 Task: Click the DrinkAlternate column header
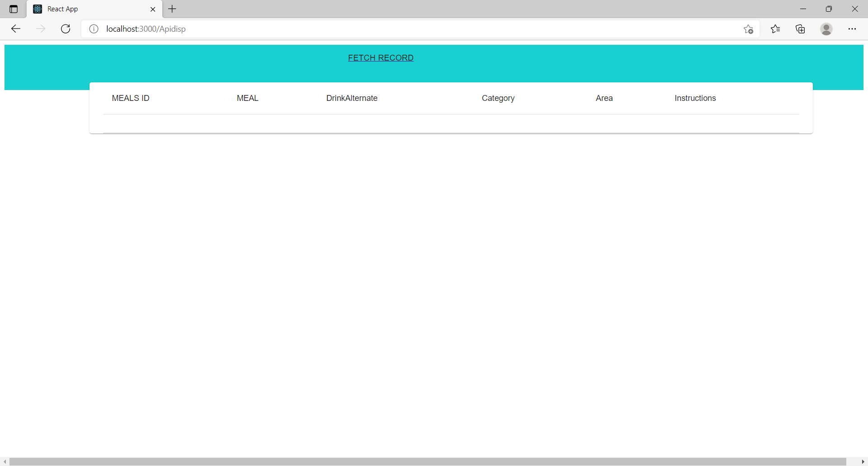coord(352,98)
